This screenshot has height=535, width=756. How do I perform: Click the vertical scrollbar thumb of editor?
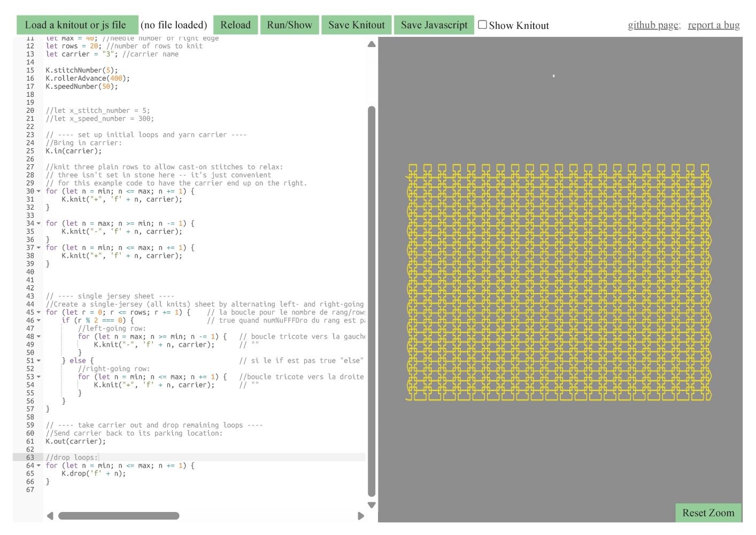pos(372,302)
